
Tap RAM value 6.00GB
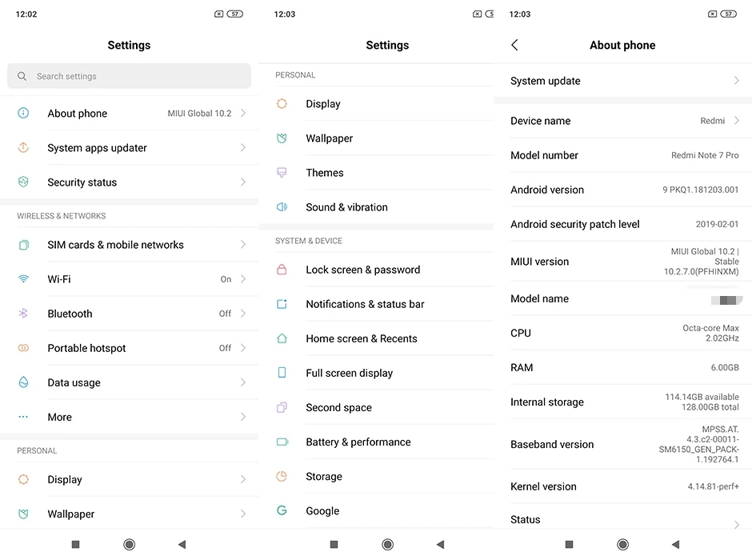pos(725,368)
